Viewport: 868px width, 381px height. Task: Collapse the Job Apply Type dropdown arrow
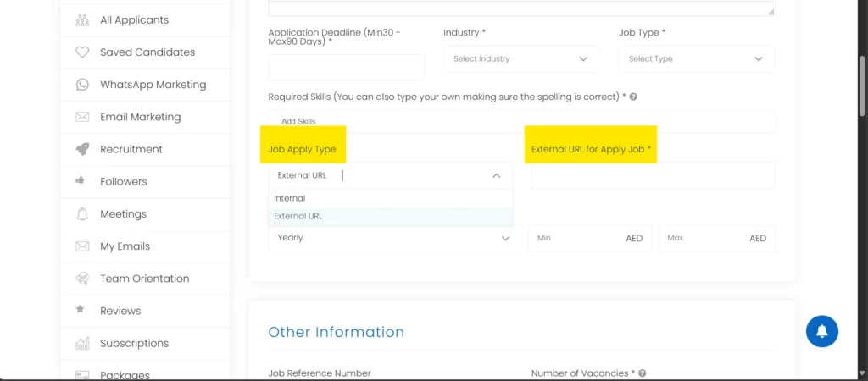pyautogui.click(x=497, y=176)
